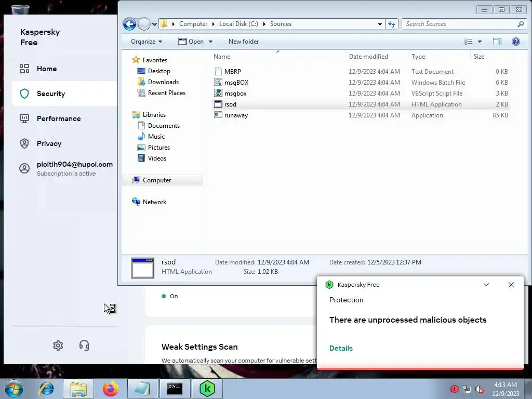Image resolution: width=532 pixels, height=399 pixels.
Task: Open Kaspersky Home section
Action: pyautogui.click(x=46, y=69)
